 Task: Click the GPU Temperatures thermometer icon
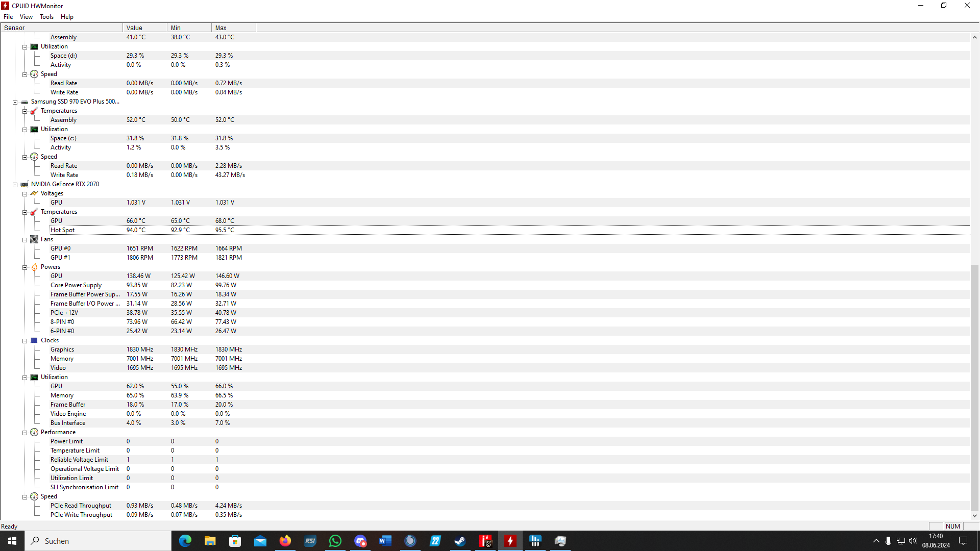pyautogui.click(x=34, y=212)
